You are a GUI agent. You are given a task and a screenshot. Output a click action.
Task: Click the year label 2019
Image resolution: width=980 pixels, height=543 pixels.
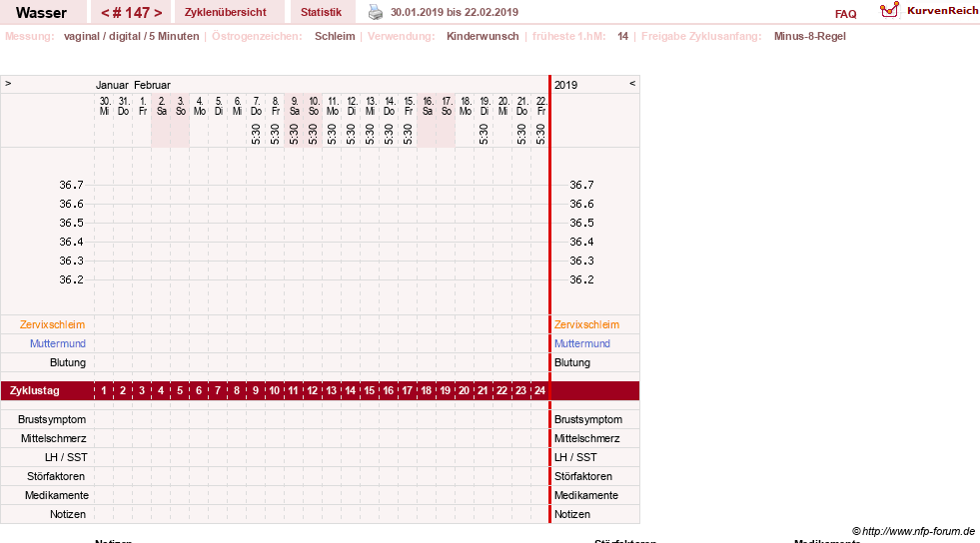tap(565, 85)
